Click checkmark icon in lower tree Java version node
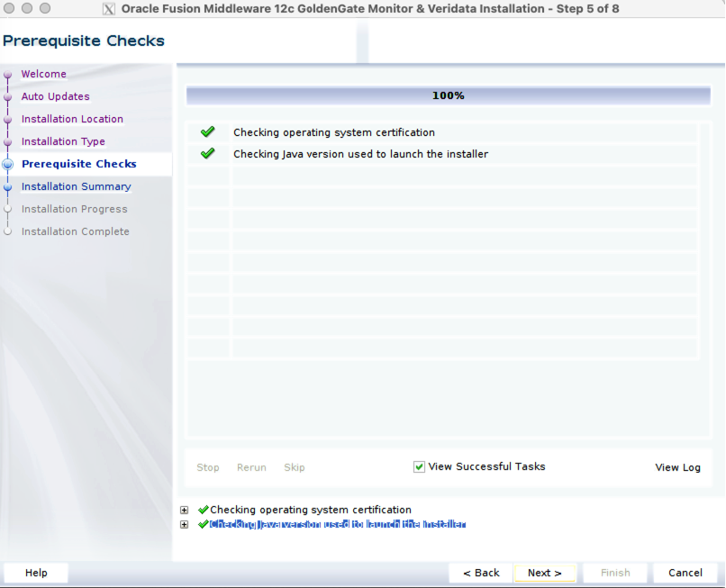This screenshot has height=588, width=726. [x=203, y=524]
